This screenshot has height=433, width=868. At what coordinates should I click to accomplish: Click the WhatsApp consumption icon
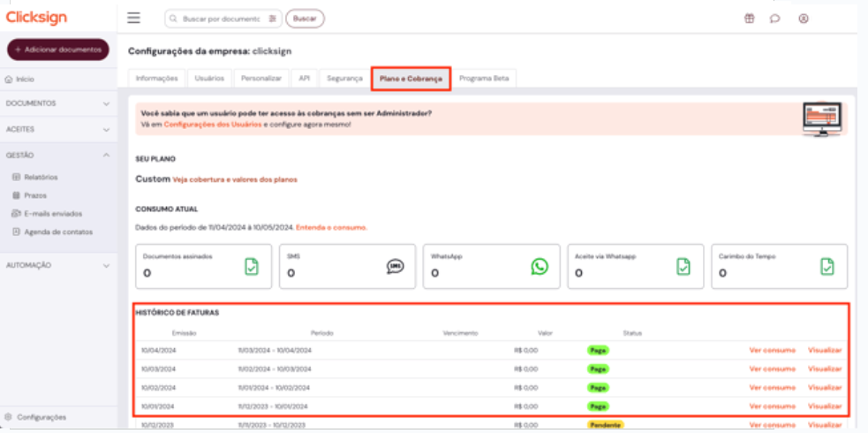[x=540, y=266]
